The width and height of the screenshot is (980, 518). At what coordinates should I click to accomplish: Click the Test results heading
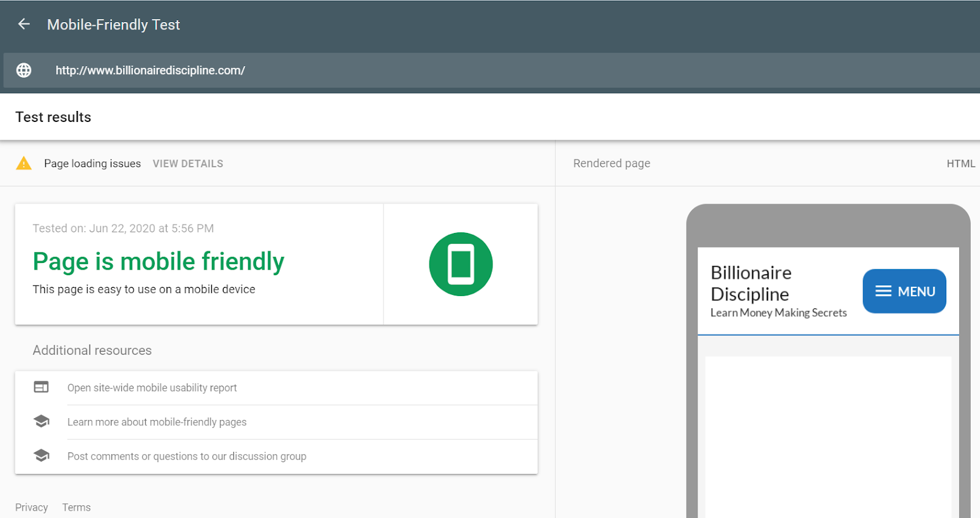(x=53, y=117)
